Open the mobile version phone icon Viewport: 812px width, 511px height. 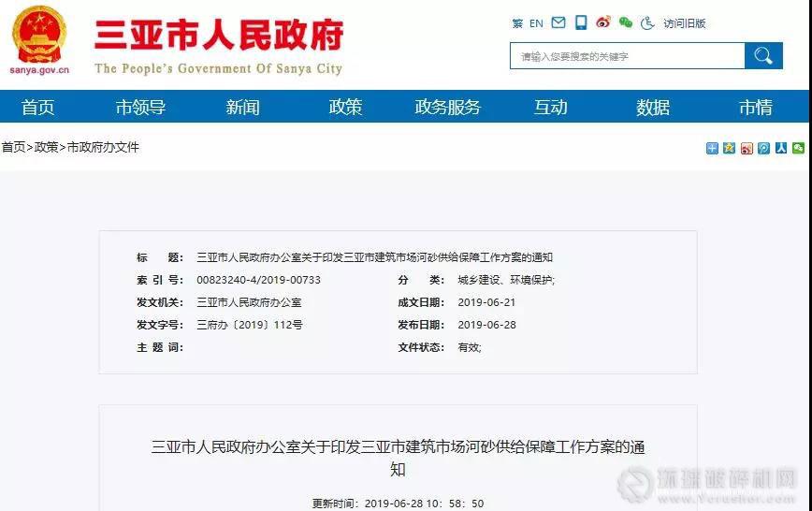pos(581,23)
